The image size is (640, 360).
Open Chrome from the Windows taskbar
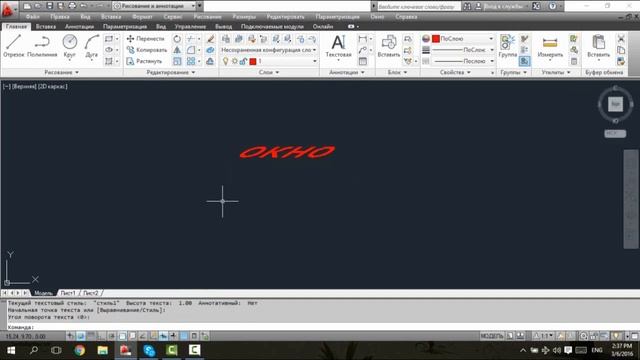coord(80,350)
